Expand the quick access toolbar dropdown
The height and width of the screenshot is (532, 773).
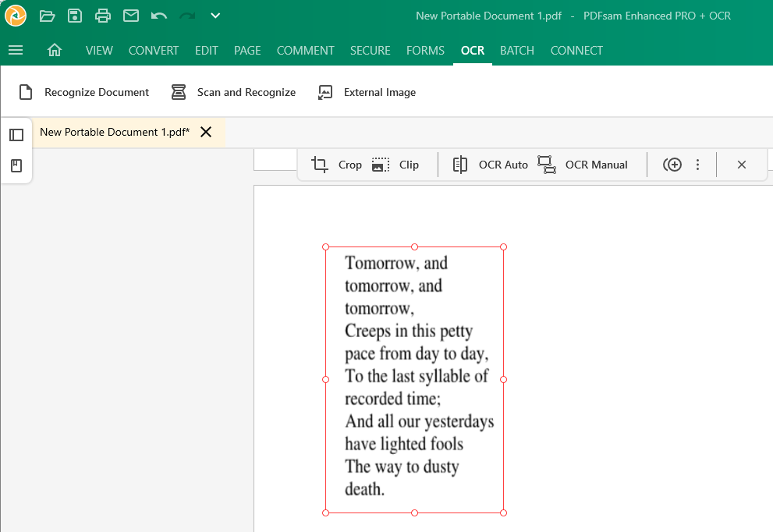pyautogui.click(x=215, y=16)
